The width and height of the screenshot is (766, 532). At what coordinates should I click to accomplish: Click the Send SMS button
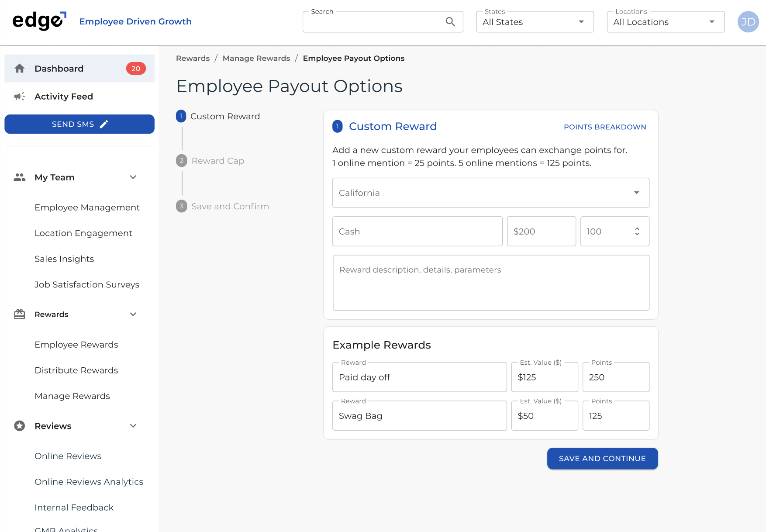(79, 124)
